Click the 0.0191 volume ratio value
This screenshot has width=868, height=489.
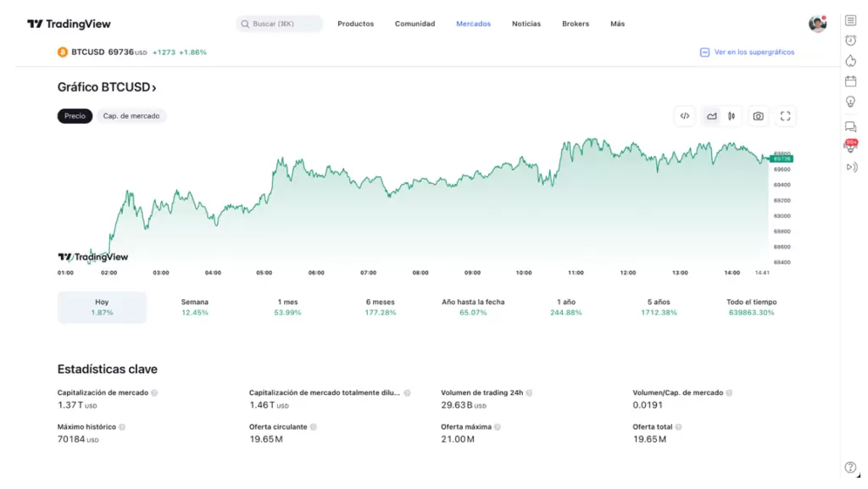pos(648,405)
